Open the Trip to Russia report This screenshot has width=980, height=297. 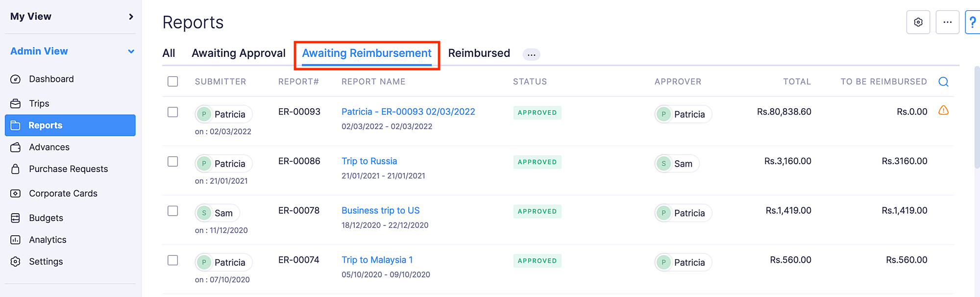coord(369,161)
